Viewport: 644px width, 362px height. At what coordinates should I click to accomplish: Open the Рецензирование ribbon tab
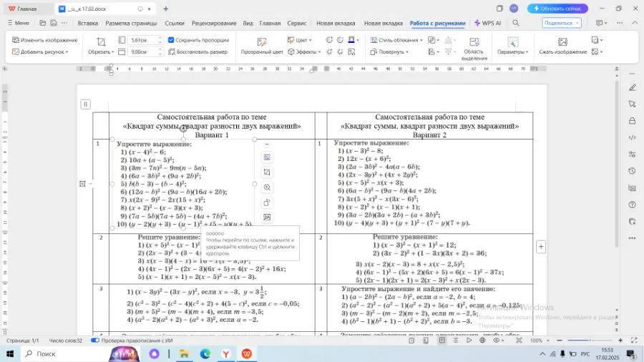click(213, 23)
